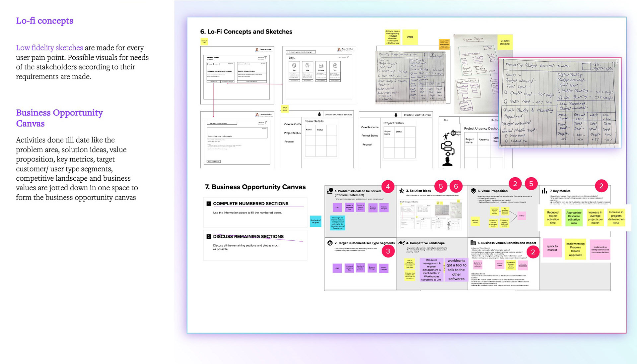Click the bar chart icon beside Key Metrics
Image resolution: width=637 pixels, height=364 pixels.
[544, 191]
